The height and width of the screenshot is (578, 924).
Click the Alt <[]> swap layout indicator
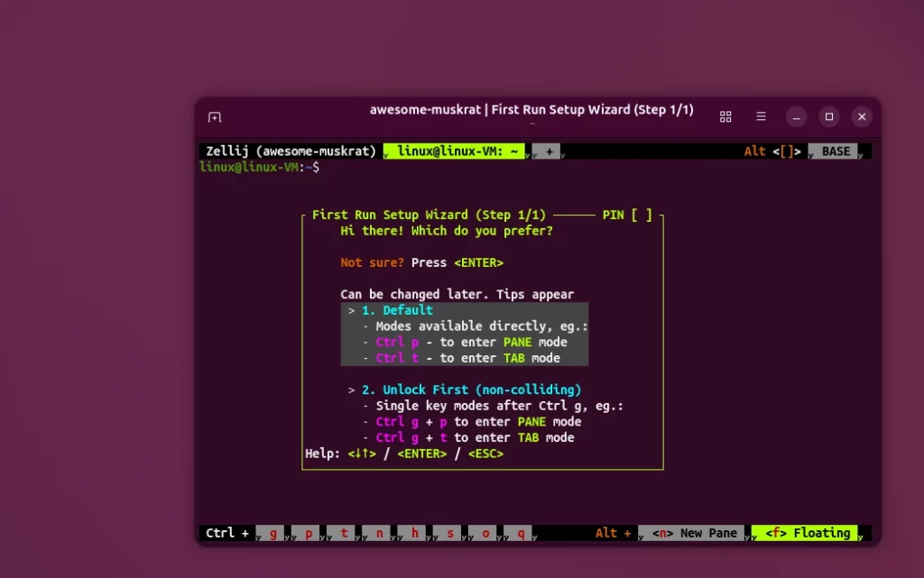[x=772, y=151]
